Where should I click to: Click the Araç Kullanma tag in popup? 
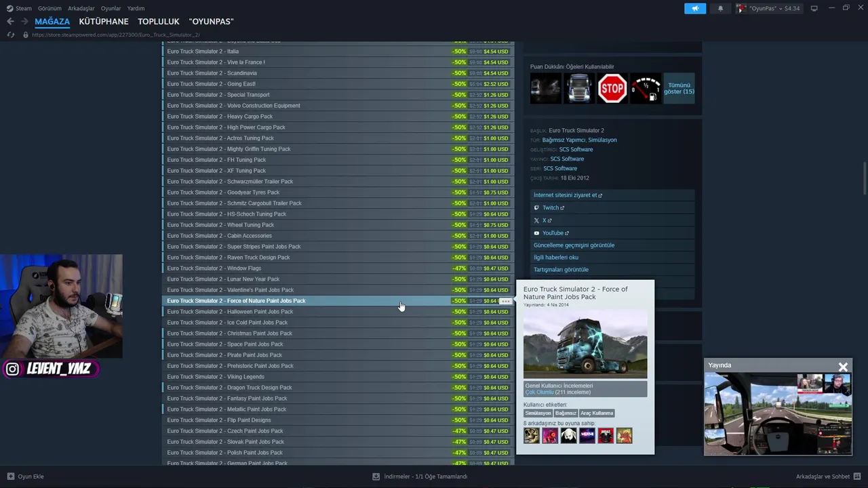click(597, 413)
